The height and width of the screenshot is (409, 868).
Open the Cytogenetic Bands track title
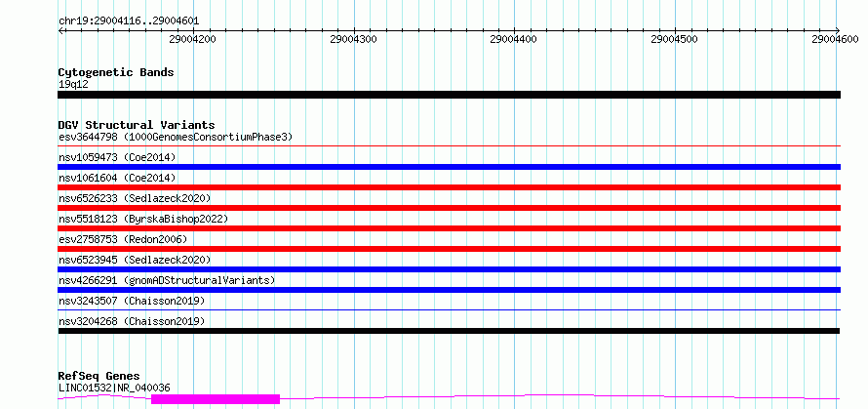[x=116, y=72]
